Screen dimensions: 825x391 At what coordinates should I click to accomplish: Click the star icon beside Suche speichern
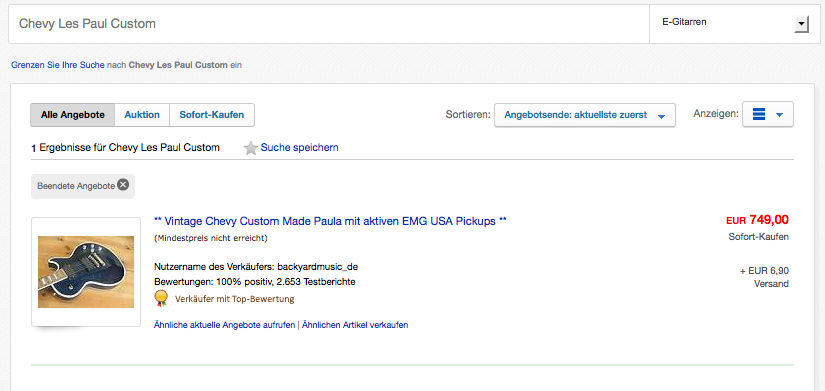pos(251,148)
